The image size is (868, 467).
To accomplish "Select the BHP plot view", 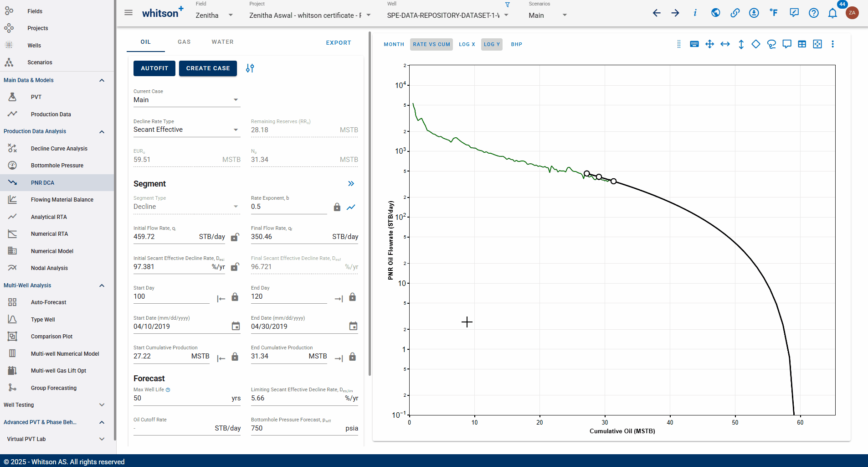I will click(x=516, y=44).
